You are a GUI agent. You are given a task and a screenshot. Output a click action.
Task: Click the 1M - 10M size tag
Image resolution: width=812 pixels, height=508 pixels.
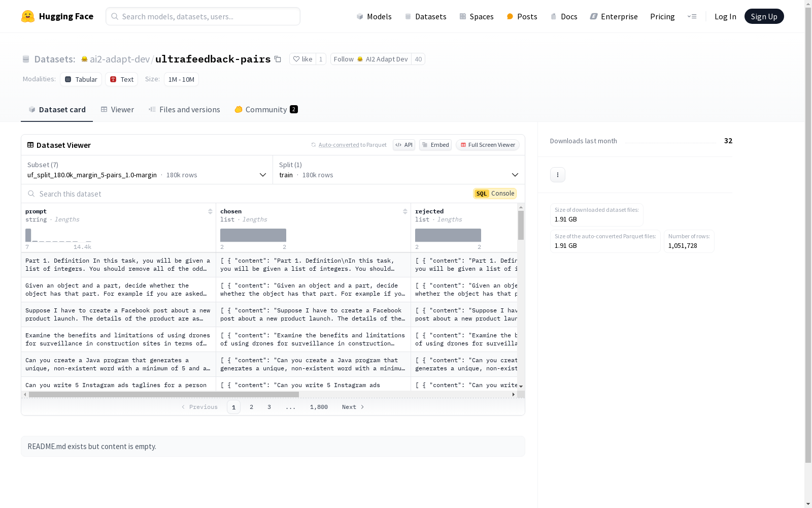click(x=181, y=79)
